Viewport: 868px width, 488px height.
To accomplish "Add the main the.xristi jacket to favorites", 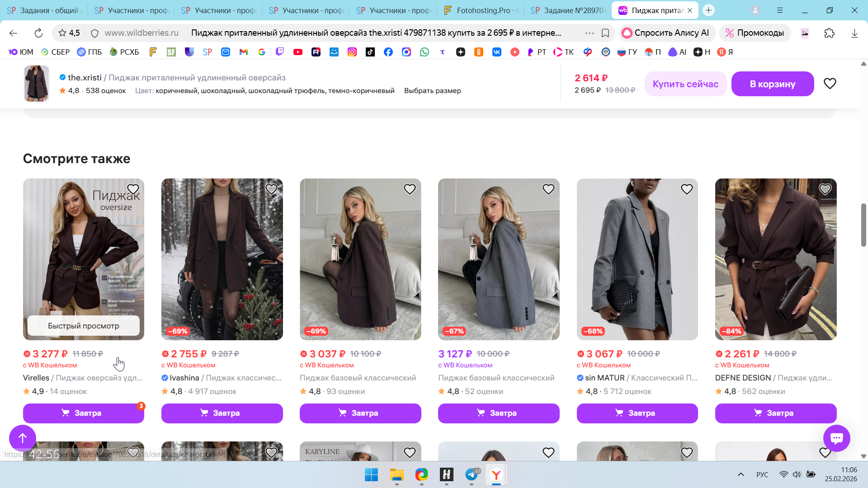I will (x=830, y=84).
